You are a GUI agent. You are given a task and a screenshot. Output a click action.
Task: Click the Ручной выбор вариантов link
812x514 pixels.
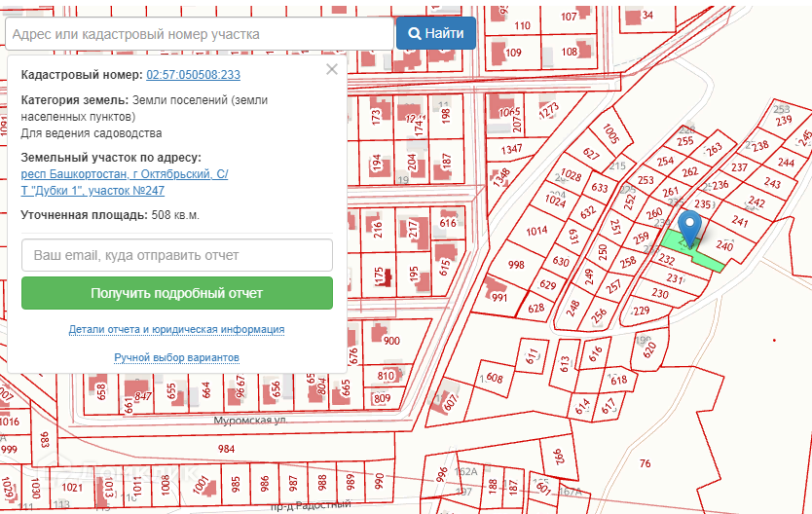point(176,358)
